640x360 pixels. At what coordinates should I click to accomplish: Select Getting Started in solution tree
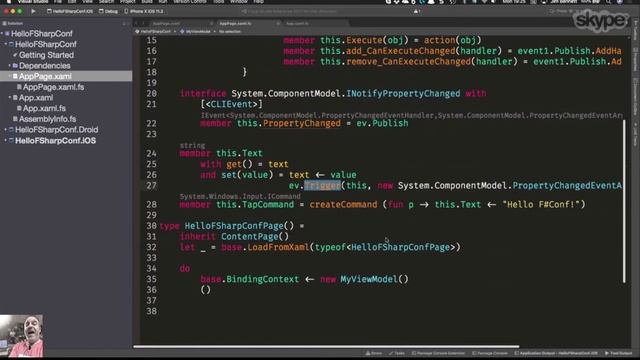[x=46, y=55]
